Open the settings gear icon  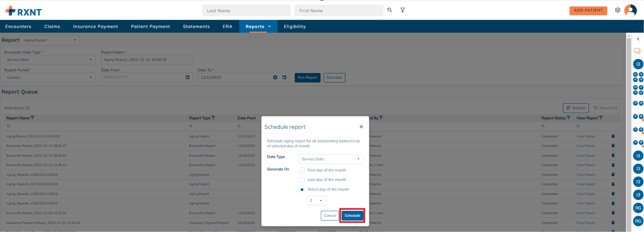[618, 10]
